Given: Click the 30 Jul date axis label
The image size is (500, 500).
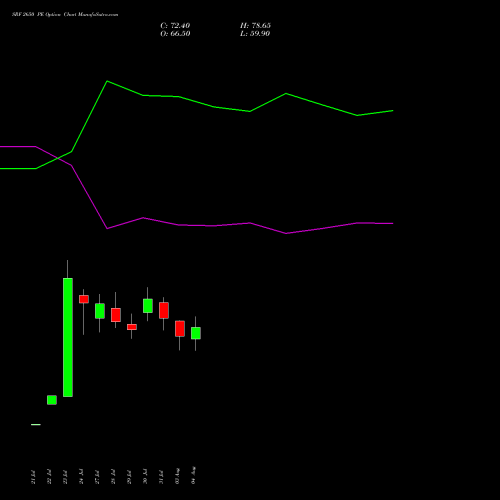Looking at the screenshot, I should 145,477.
